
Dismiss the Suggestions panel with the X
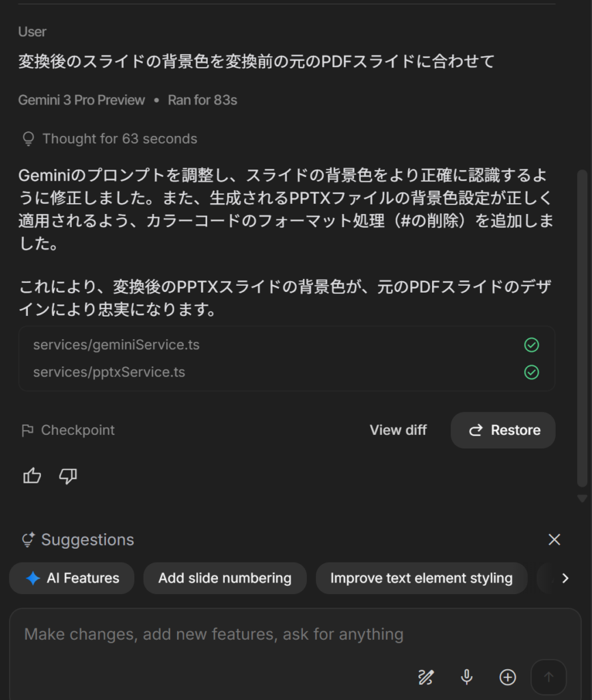(x=554, y=539)
